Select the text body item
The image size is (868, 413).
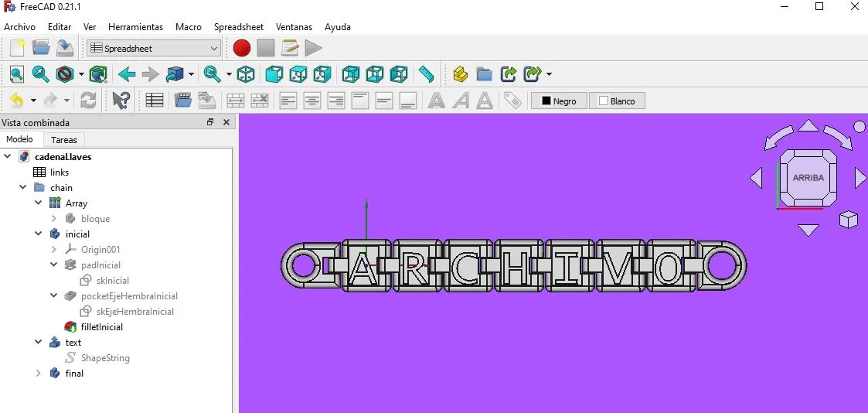73,343
